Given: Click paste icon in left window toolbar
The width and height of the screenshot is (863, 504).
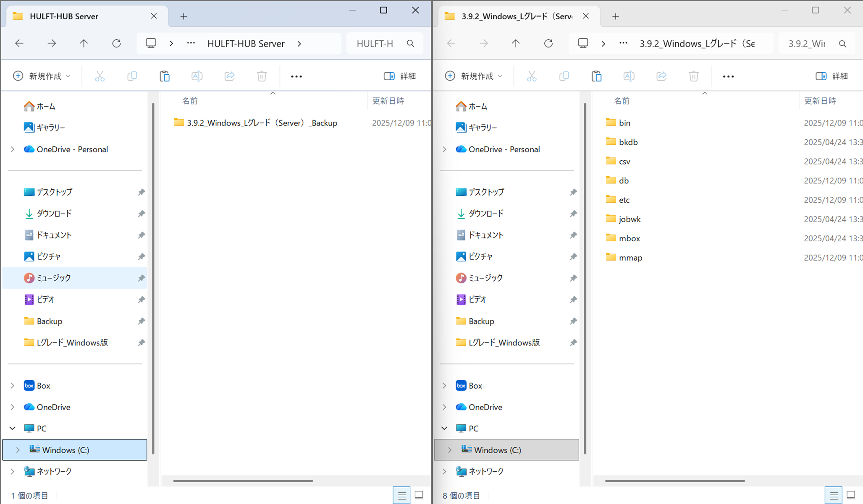Looking at the screenshot, I should tap(165, 76).
